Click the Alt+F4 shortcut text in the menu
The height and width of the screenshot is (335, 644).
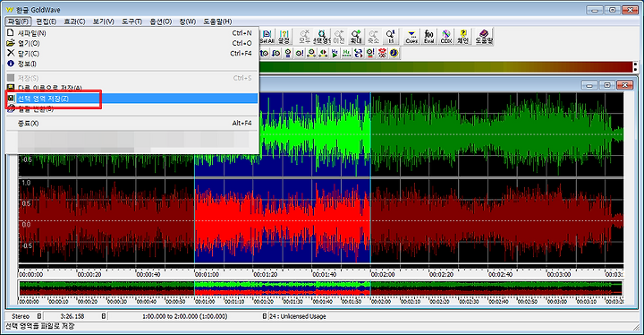(241, 123)
